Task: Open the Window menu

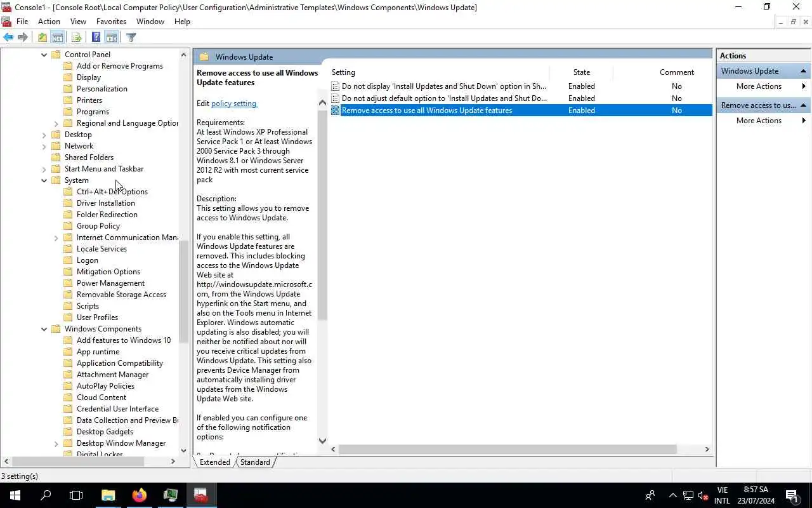Action: point(150,21)
